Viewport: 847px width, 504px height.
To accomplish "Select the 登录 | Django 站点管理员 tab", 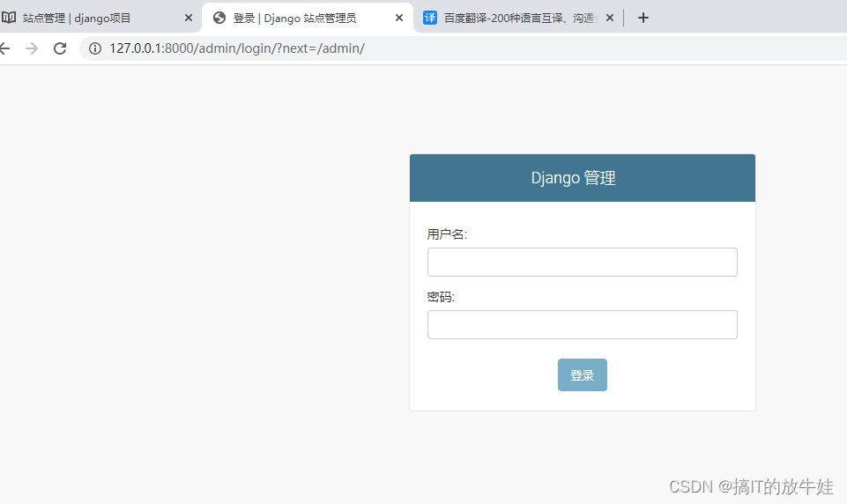I will (307, 18).
